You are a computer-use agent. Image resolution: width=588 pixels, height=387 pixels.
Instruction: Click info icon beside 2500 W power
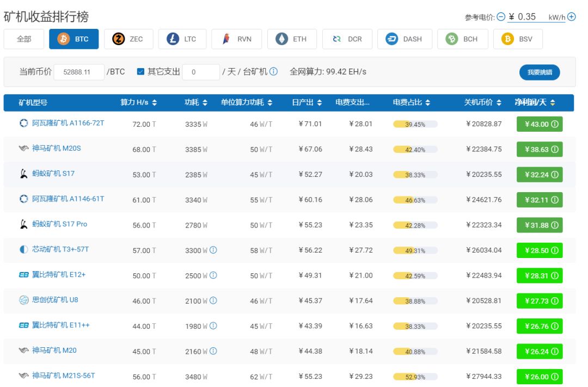[x=213, y=275]
